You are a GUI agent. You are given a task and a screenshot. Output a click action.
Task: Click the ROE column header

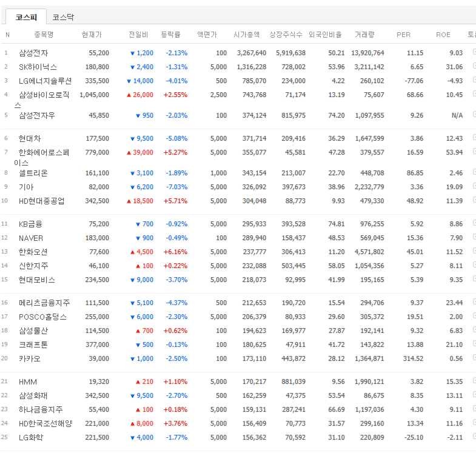[x=443, y=35]
